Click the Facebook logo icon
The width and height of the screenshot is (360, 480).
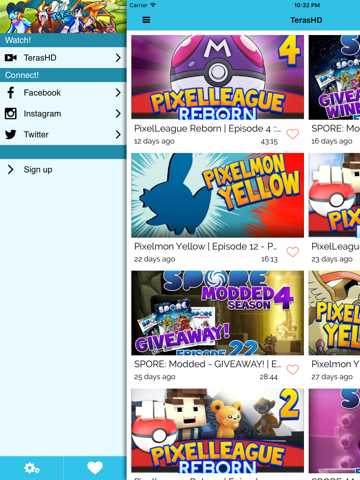(x=11, y=93)
